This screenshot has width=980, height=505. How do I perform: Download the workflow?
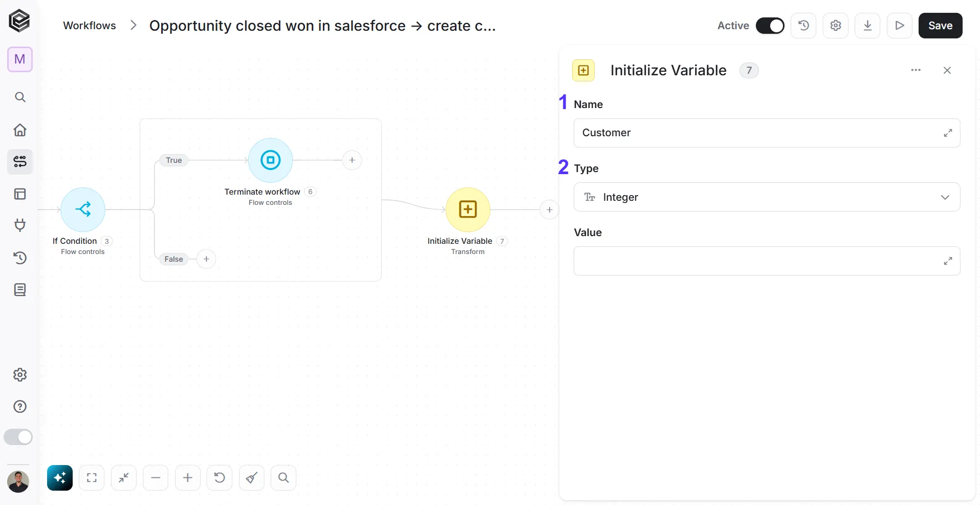coord(867,26)
